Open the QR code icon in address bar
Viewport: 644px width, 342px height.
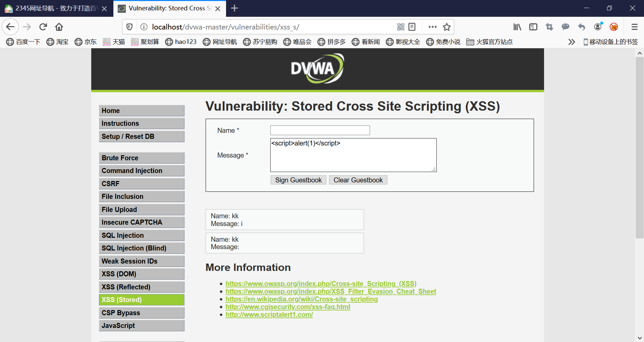(401, 27)
